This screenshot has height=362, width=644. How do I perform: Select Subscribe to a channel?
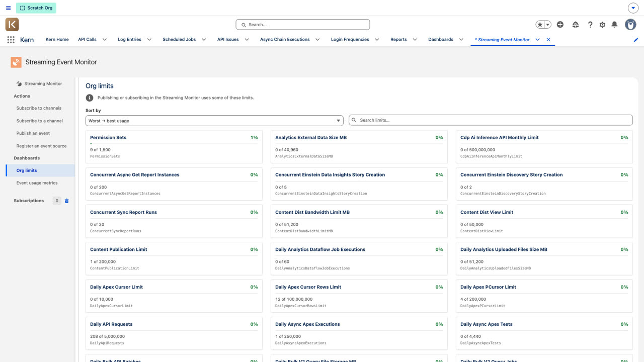tap(40, 121)
